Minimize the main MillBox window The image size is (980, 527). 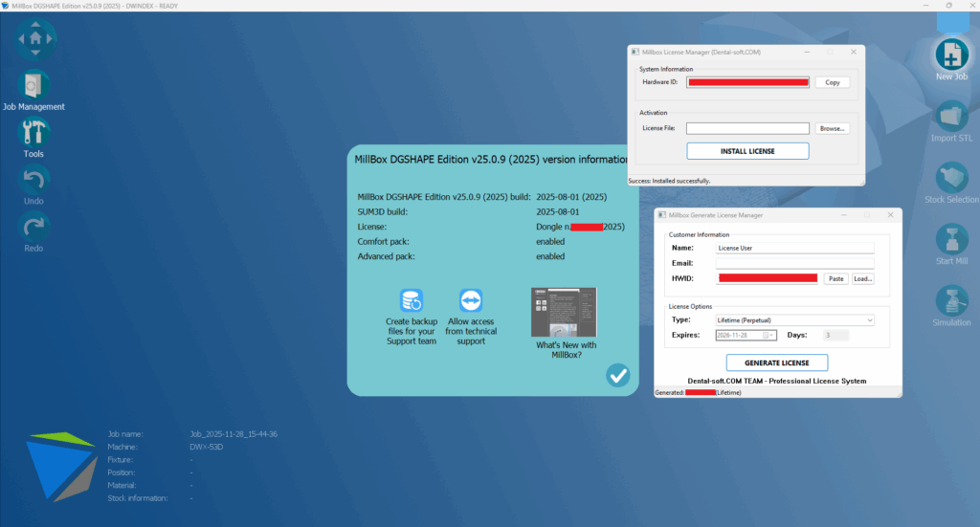tap(925, 5)
